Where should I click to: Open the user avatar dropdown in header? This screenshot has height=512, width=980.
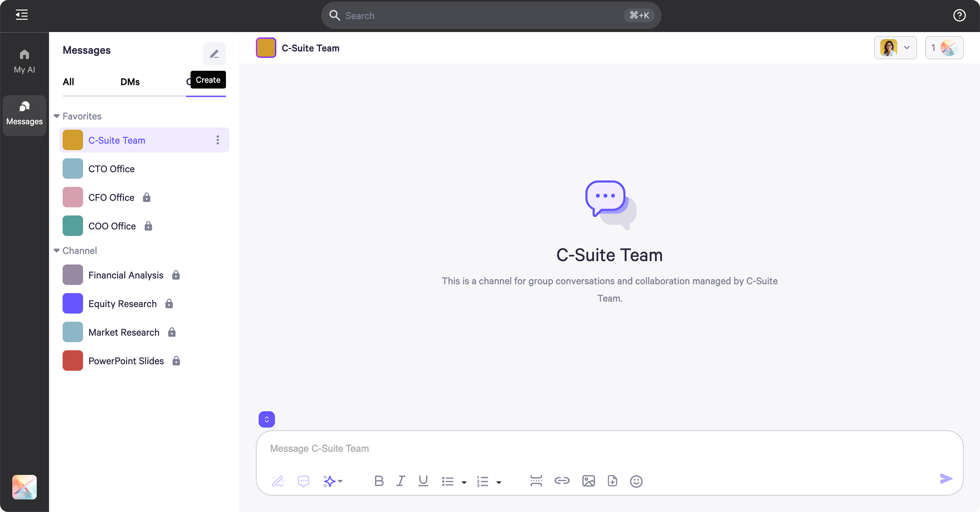[x=895, y=48]
